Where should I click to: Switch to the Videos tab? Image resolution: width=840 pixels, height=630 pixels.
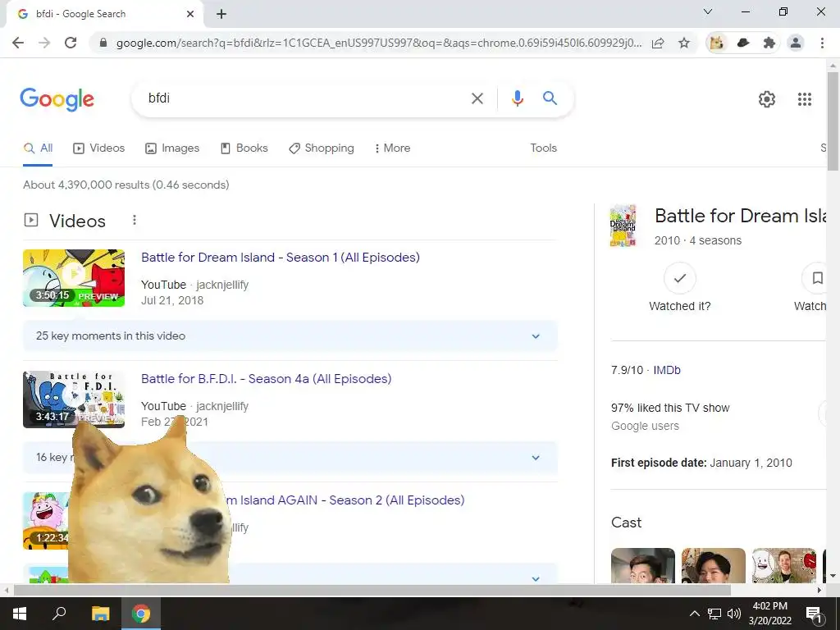pyautogui.click(x=99, y=148)
